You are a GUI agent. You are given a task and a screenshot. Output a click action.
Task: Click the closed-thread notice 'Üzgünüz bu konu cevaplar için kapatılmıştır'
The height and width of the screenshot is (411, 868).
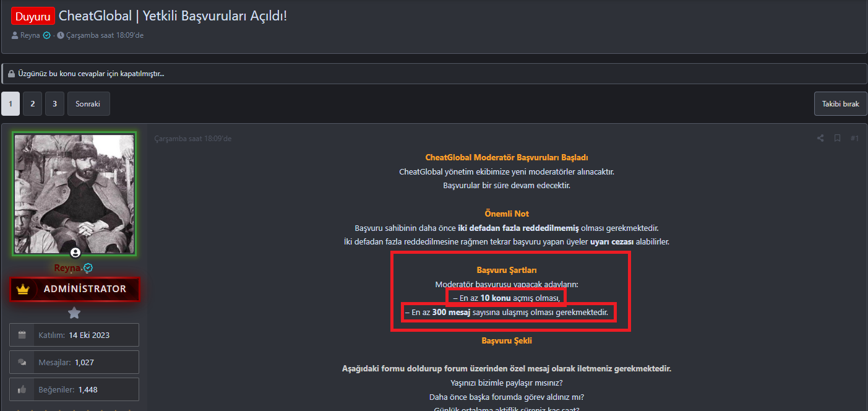pos(92,74)
